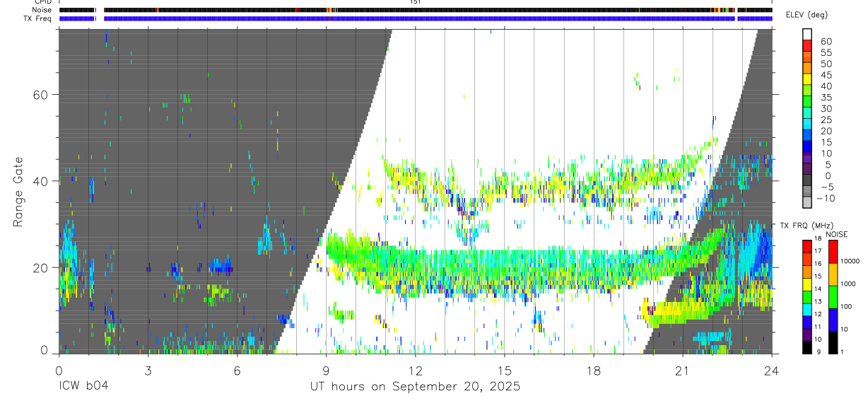Click the white top elevation colorbar cell

coord(807,35)
